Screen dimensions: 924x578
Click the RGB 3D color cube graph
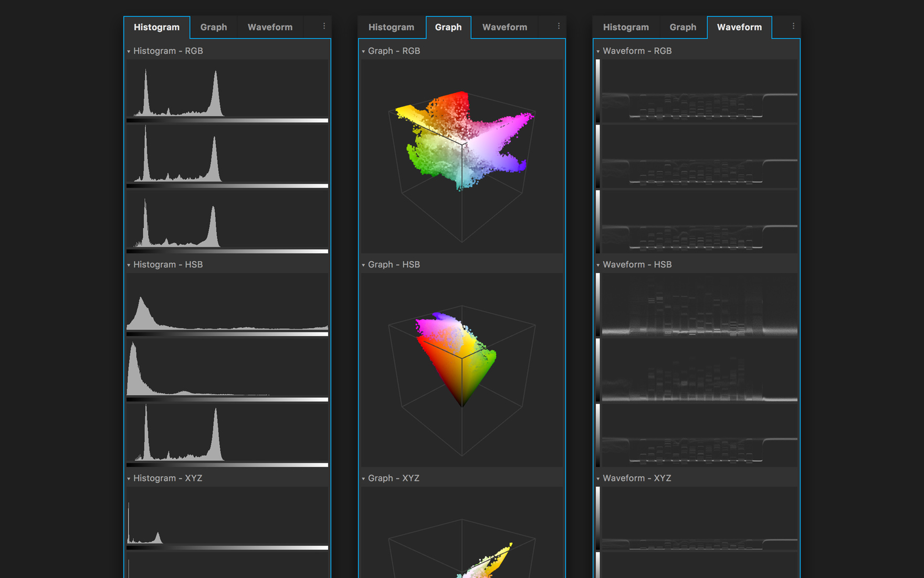(x=462, y=156)
